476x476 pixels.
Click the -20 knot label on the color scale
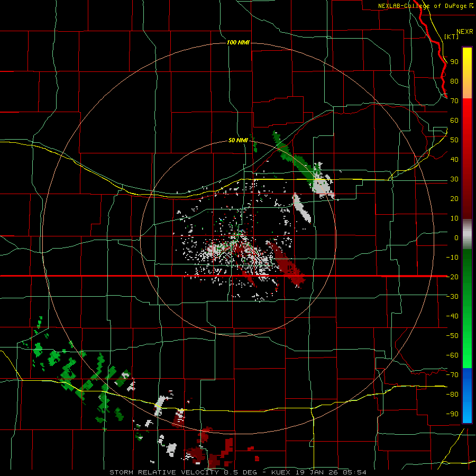coord(452,277)
